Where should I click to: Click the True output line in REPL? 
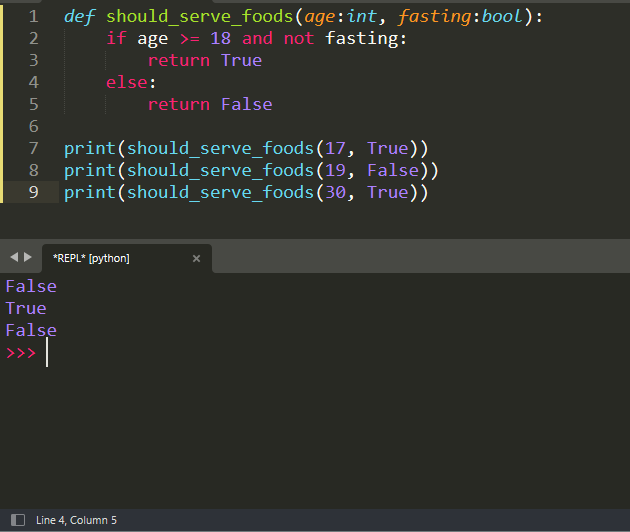[26, 308]
